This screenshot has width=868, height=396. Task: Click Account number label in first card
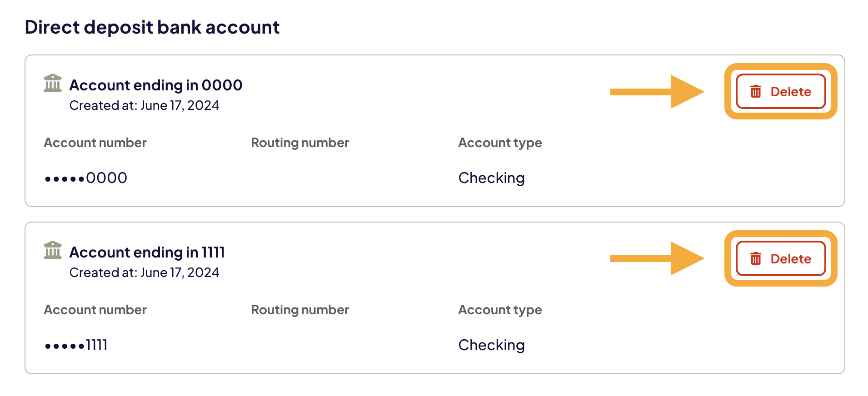coord(95,143)
